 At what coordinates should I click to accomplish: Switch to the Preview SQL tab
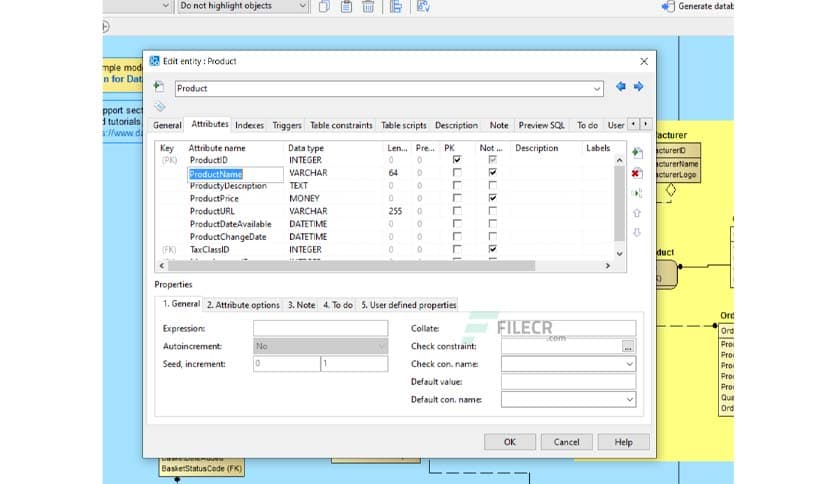[542, 125]
